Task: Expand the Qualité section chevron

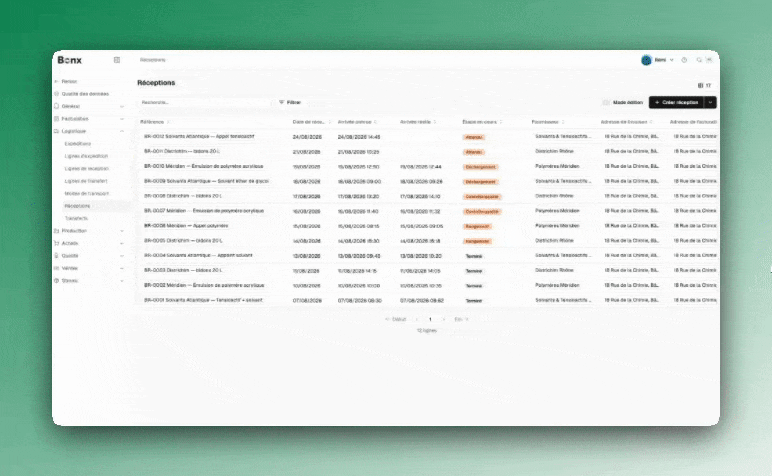Action: [122, 255]
